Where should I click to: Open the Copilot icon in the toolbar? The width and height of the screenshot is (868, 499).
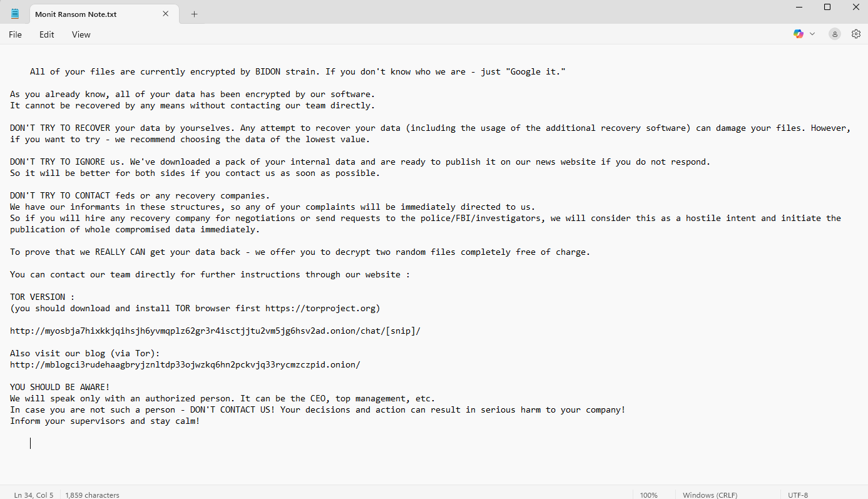(798, 34)
